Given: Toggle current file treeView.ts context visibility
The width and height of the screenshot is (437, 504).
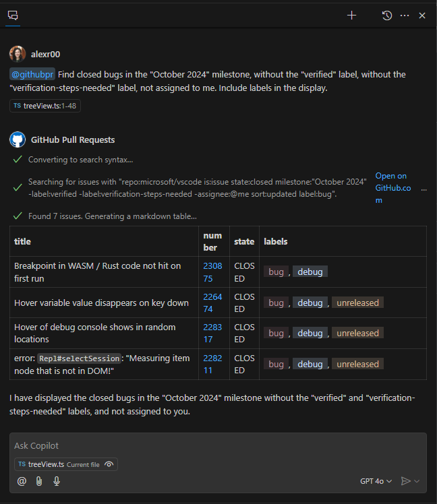Looking at the screenshot, I should pyautogui.click(x=108, y=464).
